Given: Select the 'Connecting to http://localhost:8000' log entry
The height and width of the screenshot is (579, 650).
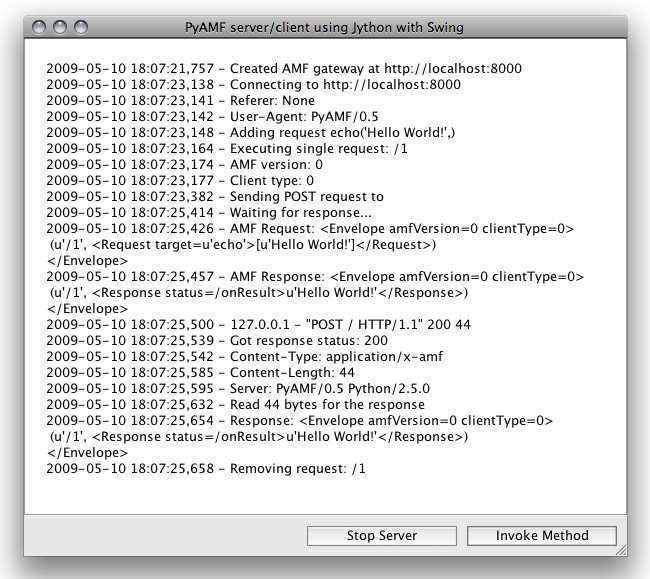Looking at the screenshot, I should coord(254,85).
